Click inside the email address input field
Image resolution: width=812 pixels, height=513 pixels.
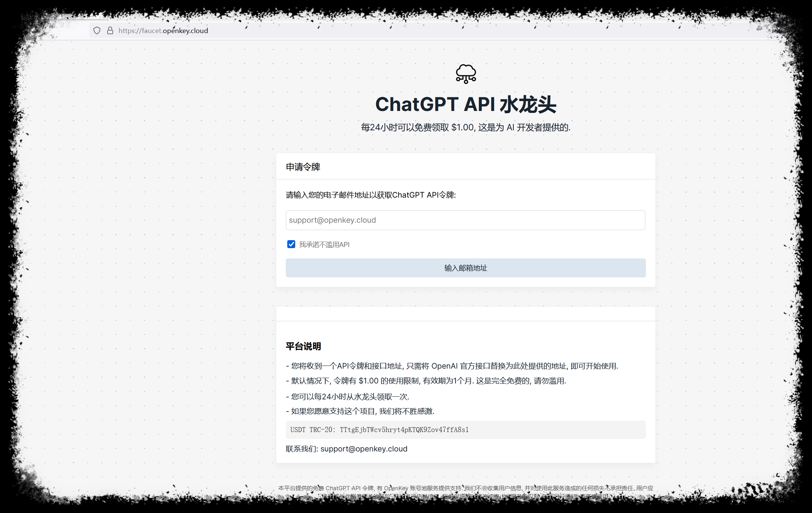point(465,220)
